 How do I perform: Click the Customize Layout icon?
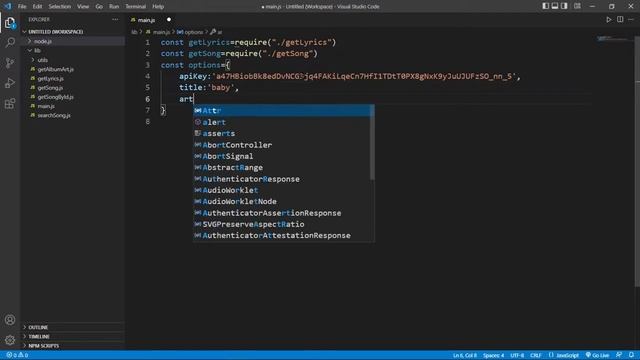[577, 6]
